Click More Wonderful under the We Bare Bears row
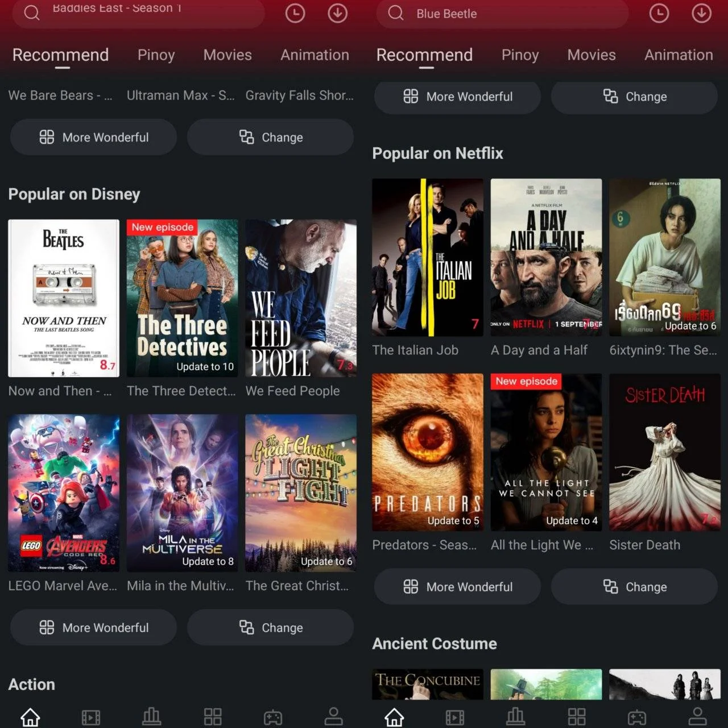 pyautogui.click(x=94, y=137)
